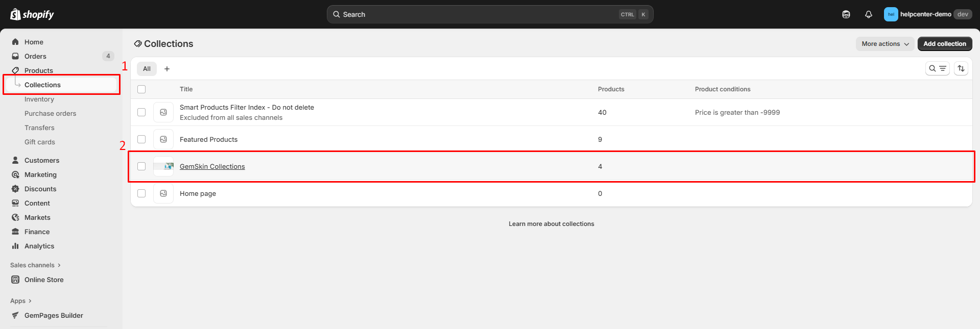Click the Home house icon in sidebar
Screen dimensions: 980x329
pyautogui.click(x=15, y=42)
